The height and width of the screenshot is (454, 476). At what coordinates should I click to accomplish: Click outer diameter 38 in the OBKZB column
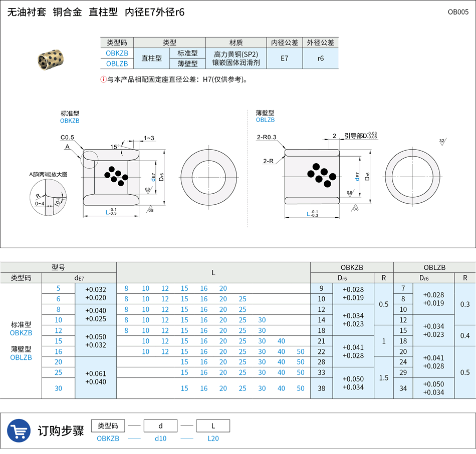(322, 388)
